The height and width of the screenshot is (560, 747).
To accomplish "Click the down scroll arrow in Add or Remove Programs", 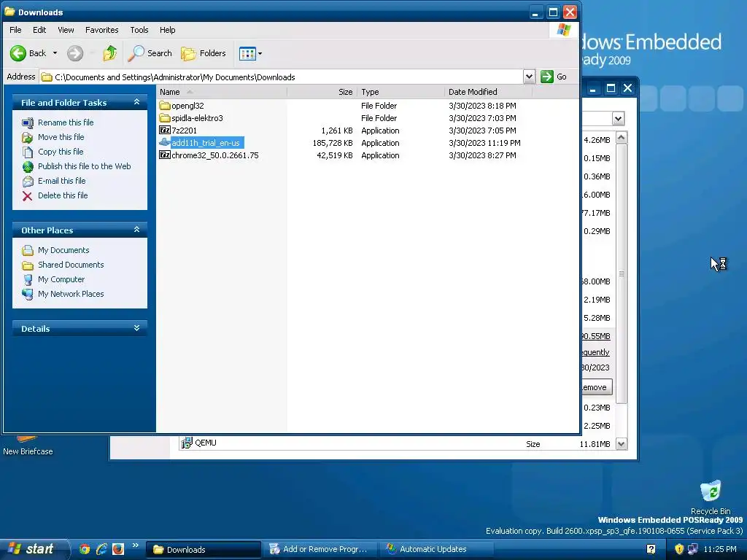I will (622, 444).
